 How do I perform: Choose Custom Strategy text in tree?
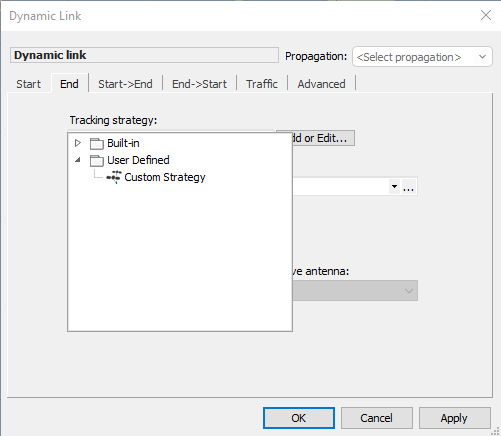(x=165, y=177)
